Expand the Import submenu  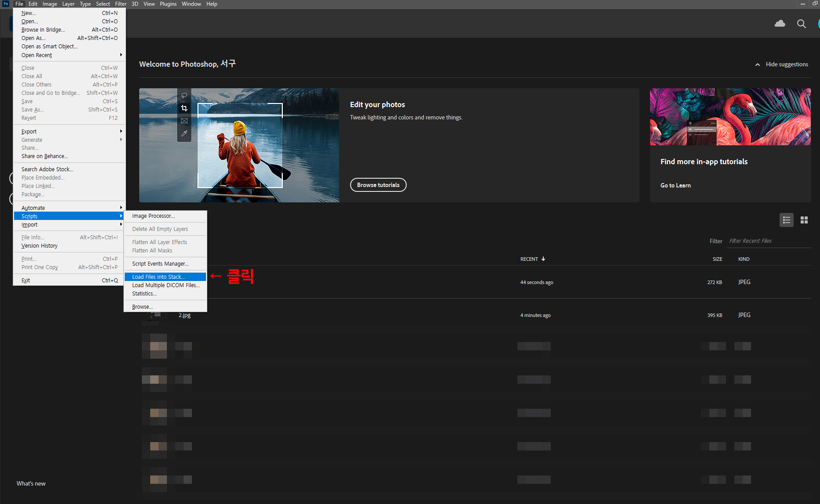pyautogui.click(x=69, y=225)
